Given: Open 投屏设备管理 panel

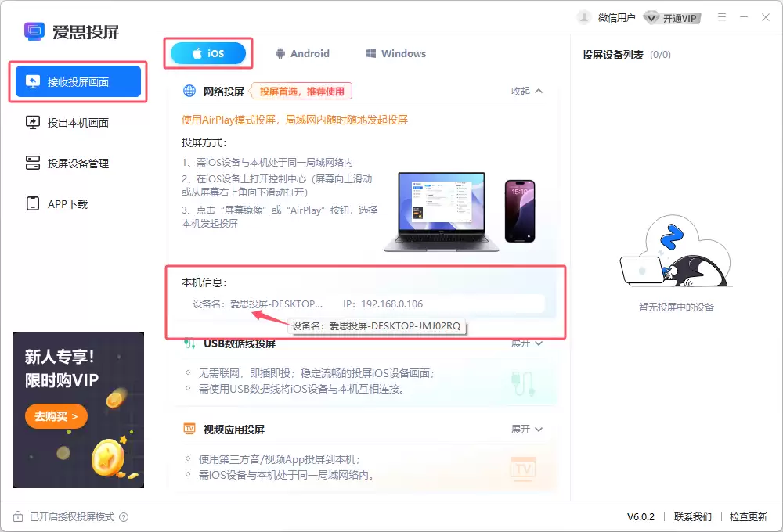Looking at the screenshot, I should pyautogui.click(x=78, y=163).
